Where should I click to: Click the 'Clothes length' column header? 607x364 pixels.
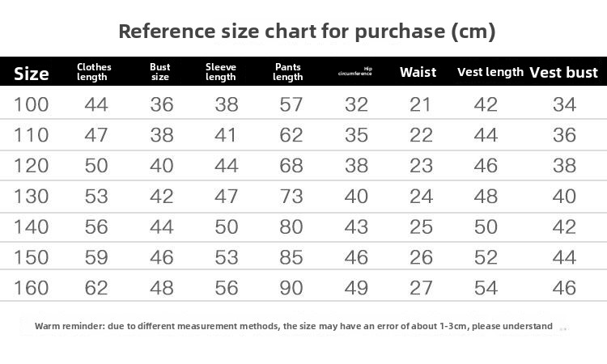pos(94,72)
